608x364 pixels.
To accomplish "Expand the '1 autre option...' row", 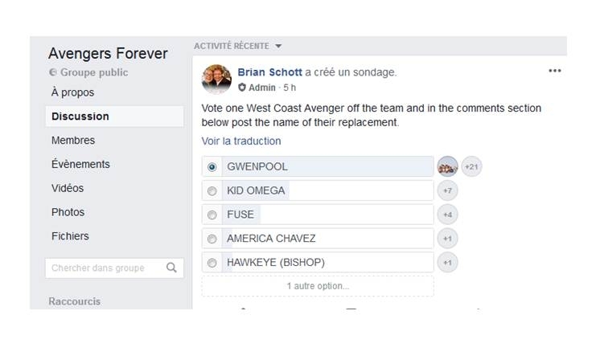I will pos(318,286).
